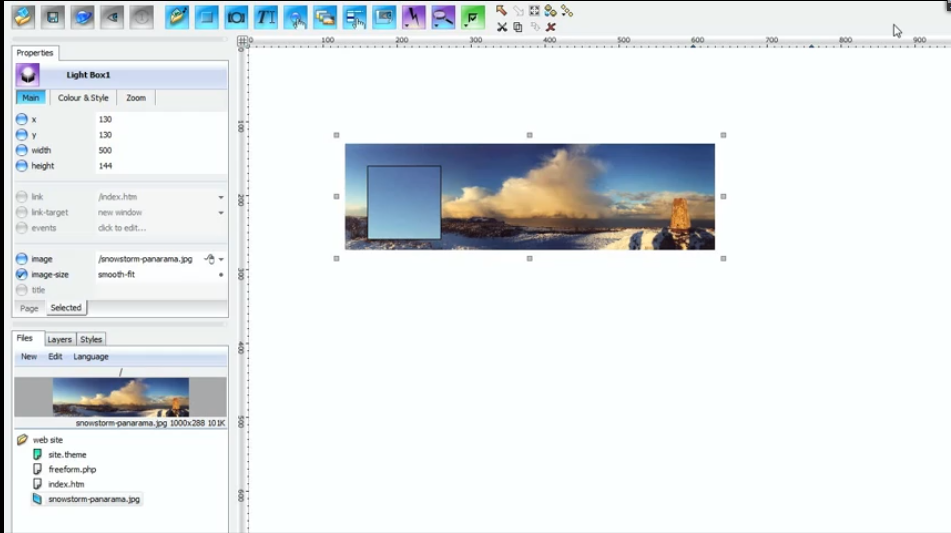The height and width of the screenshot is (533, 951).
Task: Click the blue globe publish icon
Action: (x=82, y=17)
